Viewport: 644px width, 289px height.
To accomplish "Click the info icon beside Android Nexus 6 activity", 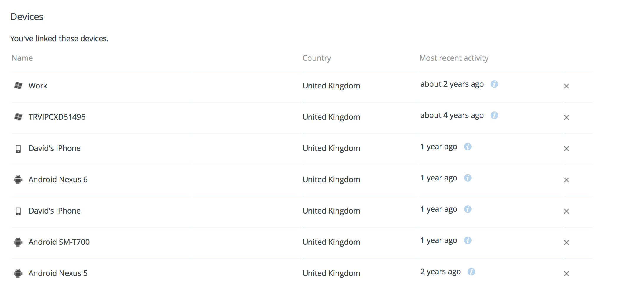I will click(468, 178).
